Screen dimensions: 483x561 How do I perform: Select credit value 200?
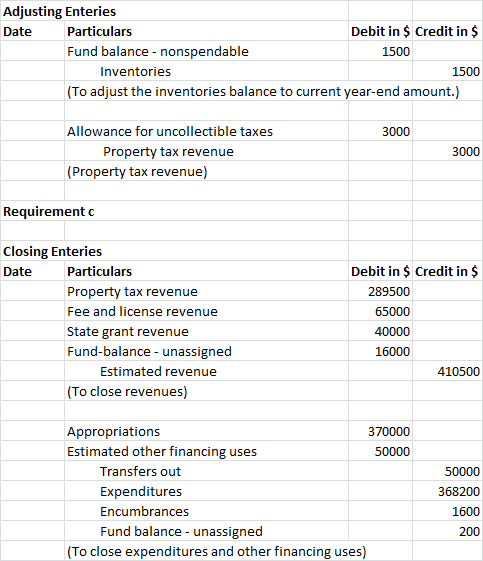point(469,532)
